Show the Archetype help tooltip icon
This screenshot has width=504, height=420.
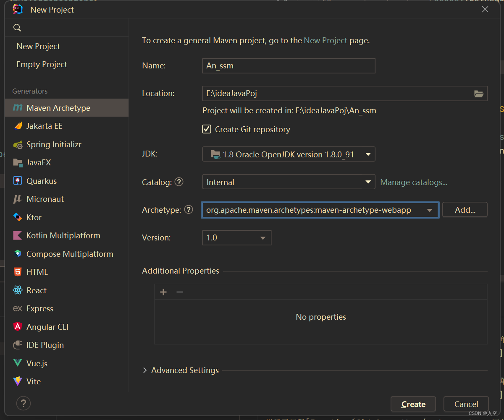[x=189, y=210]
